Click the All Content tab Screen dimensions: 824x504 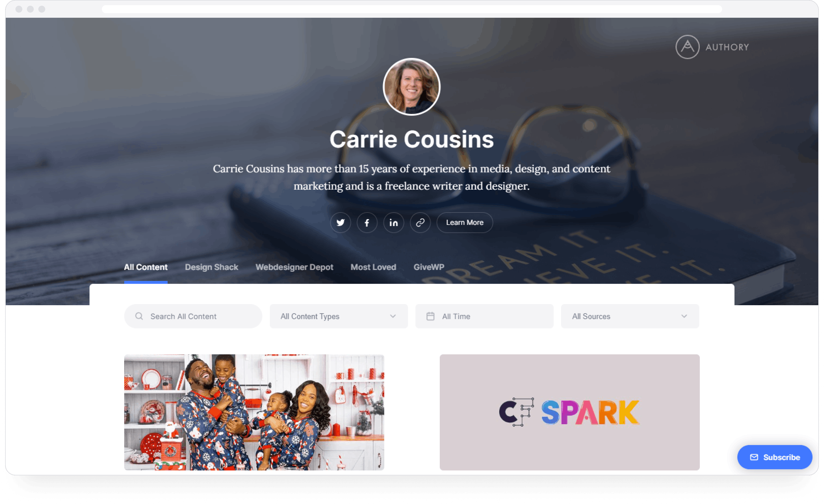tap(145, 267)
